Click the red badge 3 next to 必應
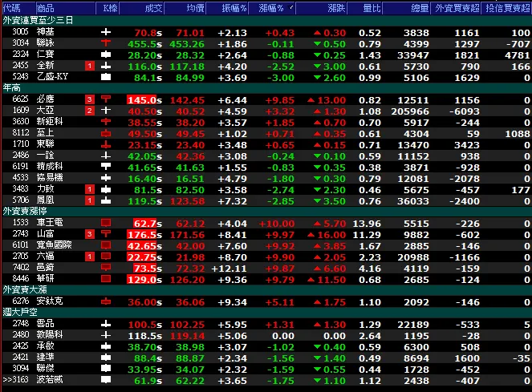 [x=90, y=99]
